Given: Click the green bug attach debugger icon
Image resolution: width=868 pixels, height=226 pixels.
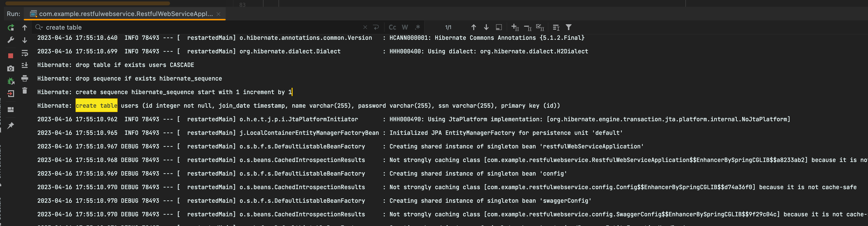Looking at the screenshot, I should [x=11, y=81].
